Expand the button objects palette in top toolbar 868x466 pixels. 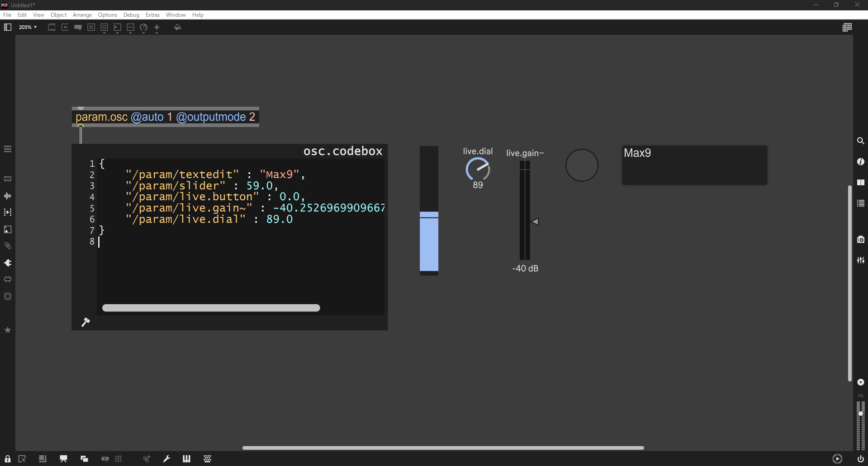(104, 28)
